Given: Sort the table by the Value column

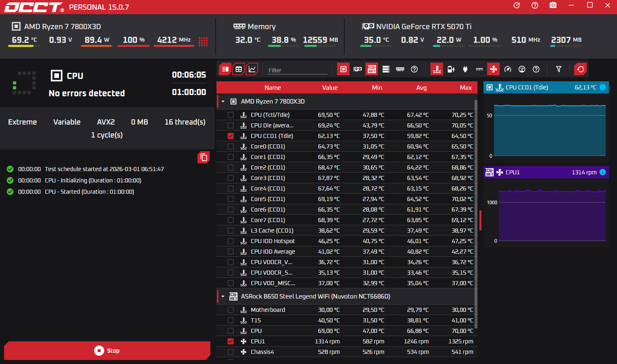Looking at the screenshot, I should click(x=330, y=88).
